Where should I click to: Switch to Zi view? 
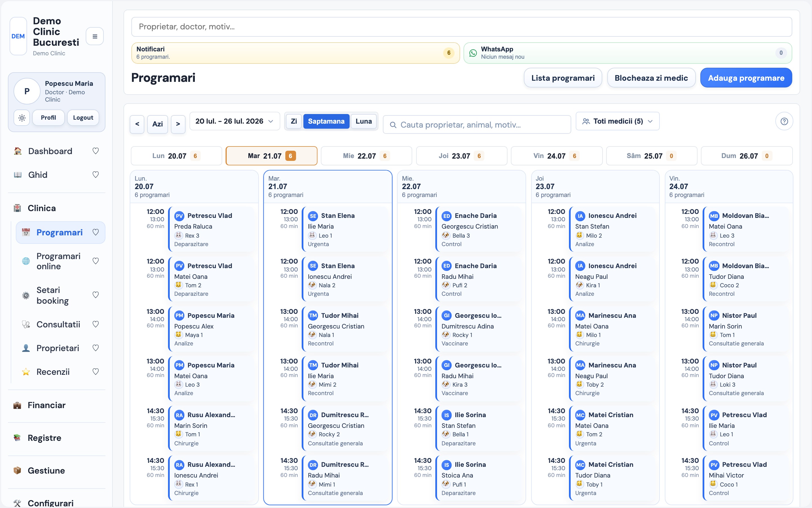pos(294,121)
